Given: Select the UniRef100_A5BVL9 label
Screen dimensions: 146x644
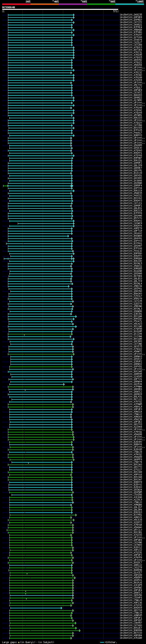Looking at the screenshot, I should pyautogui.click(x=131, y=406).
